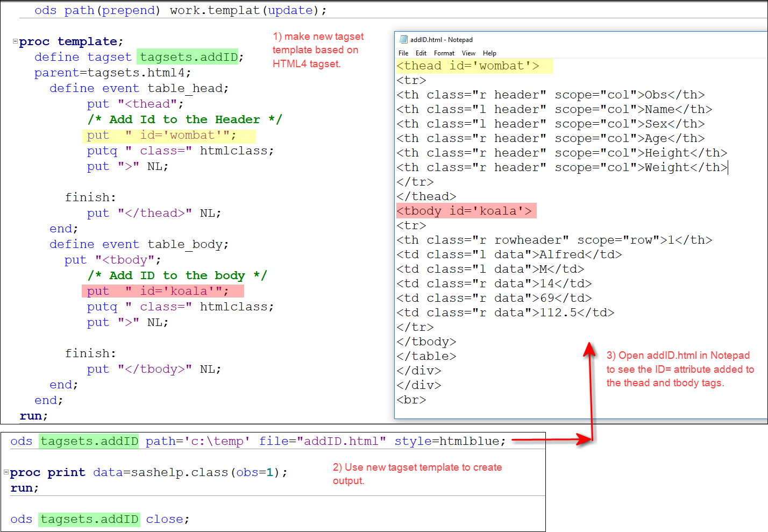Click the 'Add Id to the Header' comment
This screenshot has height=532, width=768.
[184, 119]
